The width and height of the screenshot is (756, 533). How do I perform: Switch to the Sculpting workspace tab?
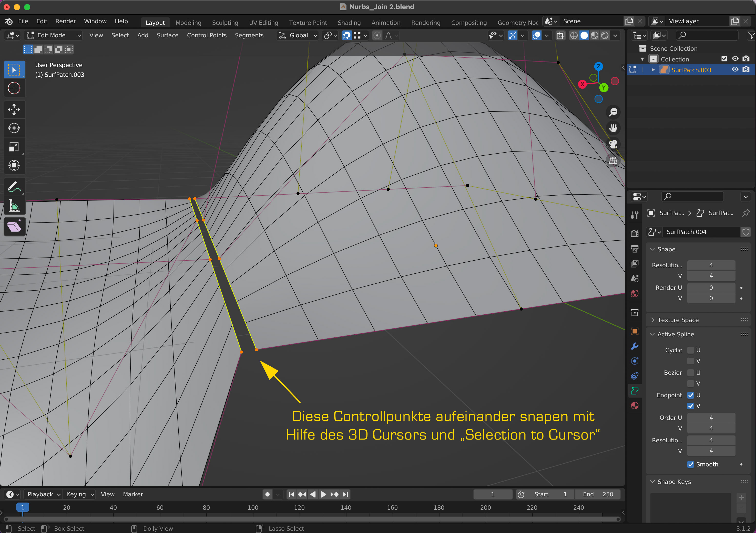pos(225,22)
